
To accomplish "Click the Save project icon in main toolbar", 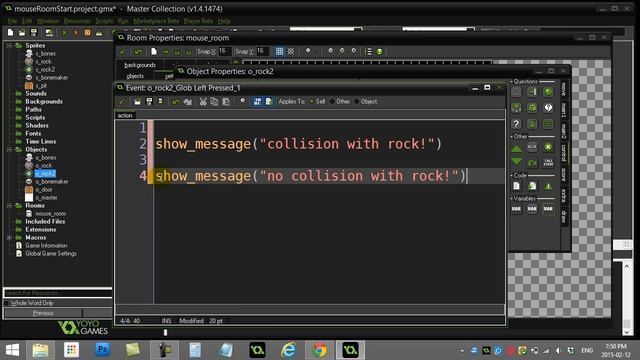I will pos(34,33).
